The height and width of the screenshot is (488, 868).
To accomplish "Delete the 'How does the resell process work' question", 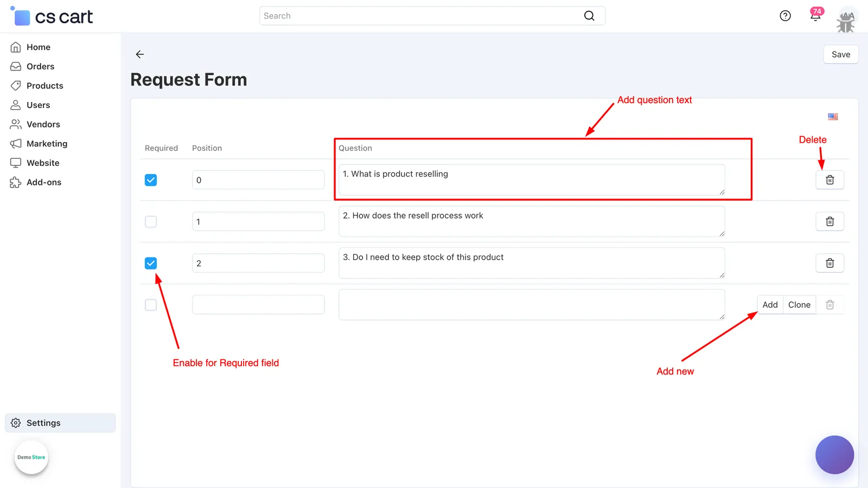I will click(x=829, y=221).
